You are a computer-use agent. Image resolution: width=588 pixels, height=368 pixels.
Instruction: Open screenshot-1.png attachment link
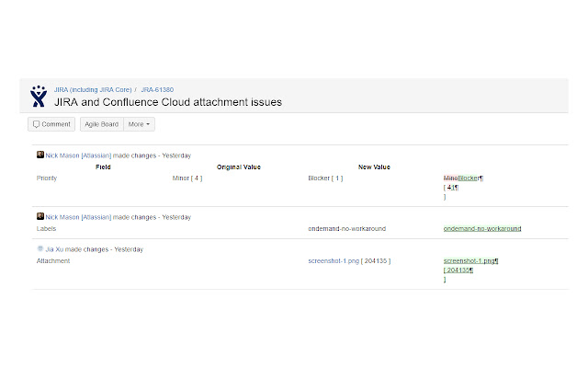(x=334, y=261)
